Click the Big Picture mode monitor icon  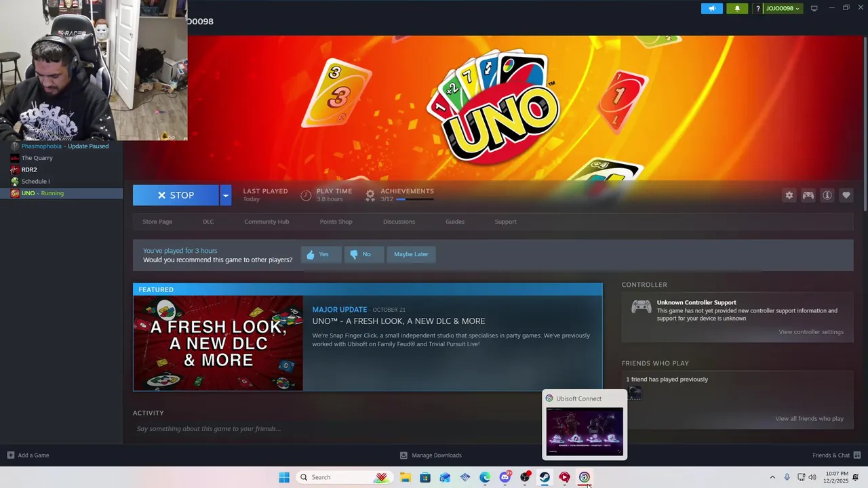point(814,8)
